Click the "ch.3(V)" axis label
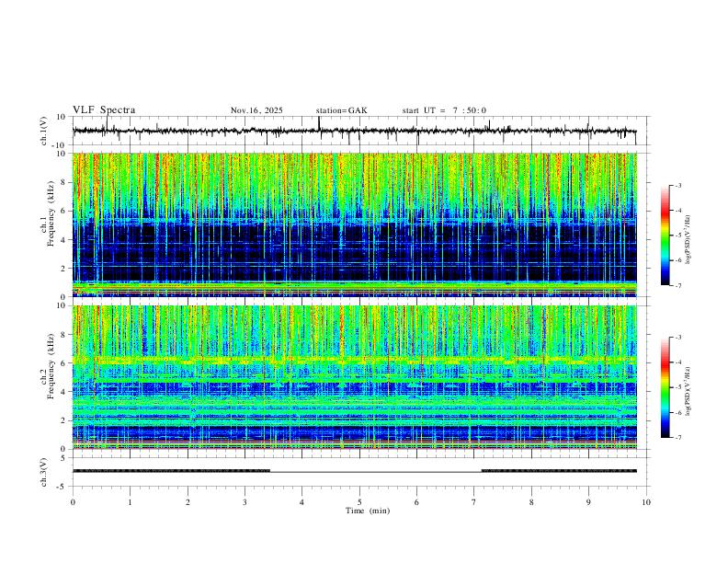728x563 pixels. [x=44, y=473]
